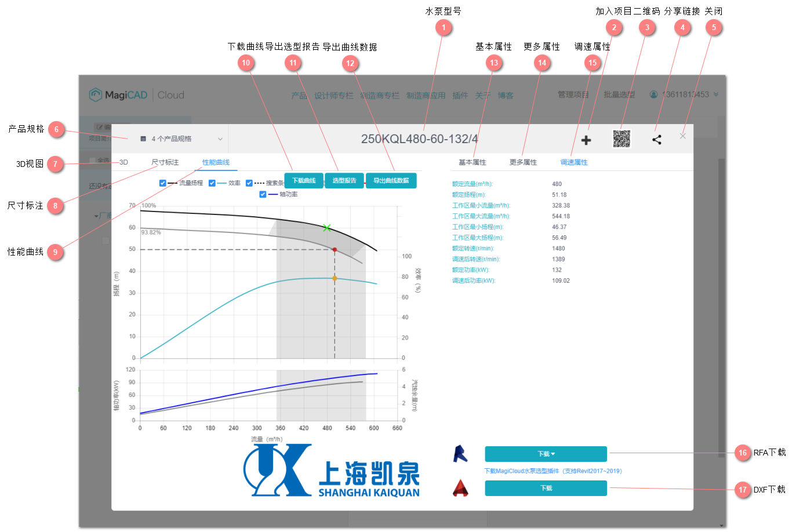The height and width of the screenshot is (532, 796).
Task: Click the page vertical scrollbar on the right
Action: (722, 307)
